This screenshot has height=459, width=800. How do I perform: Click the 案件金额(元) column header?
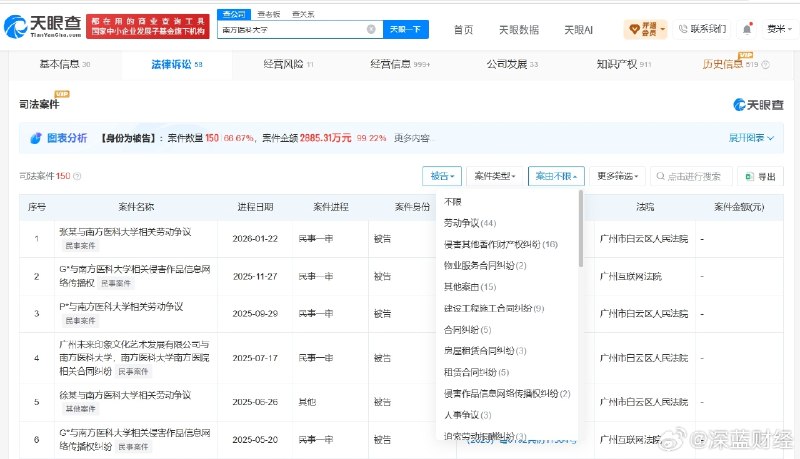[739, 207]
